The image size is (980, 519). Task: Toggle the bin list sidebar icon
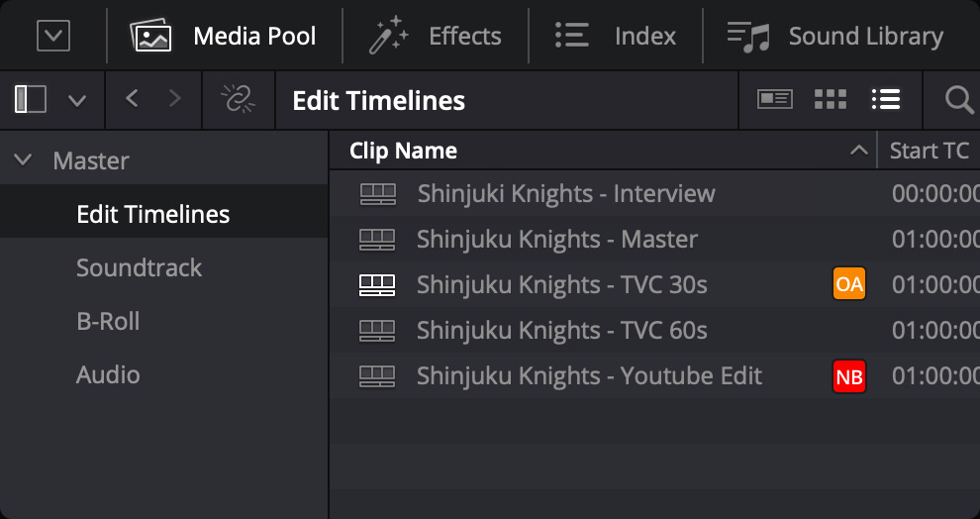31,99
